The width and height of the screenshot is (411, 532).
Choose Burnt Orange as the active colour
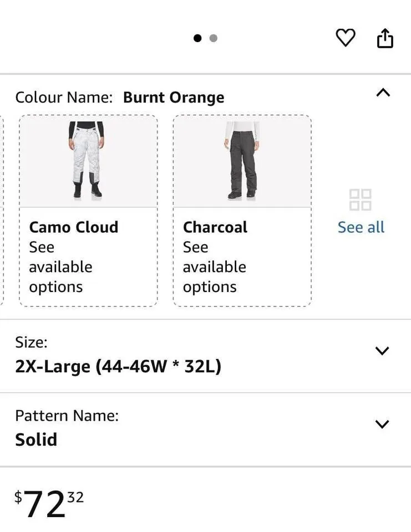click(174, 97)
